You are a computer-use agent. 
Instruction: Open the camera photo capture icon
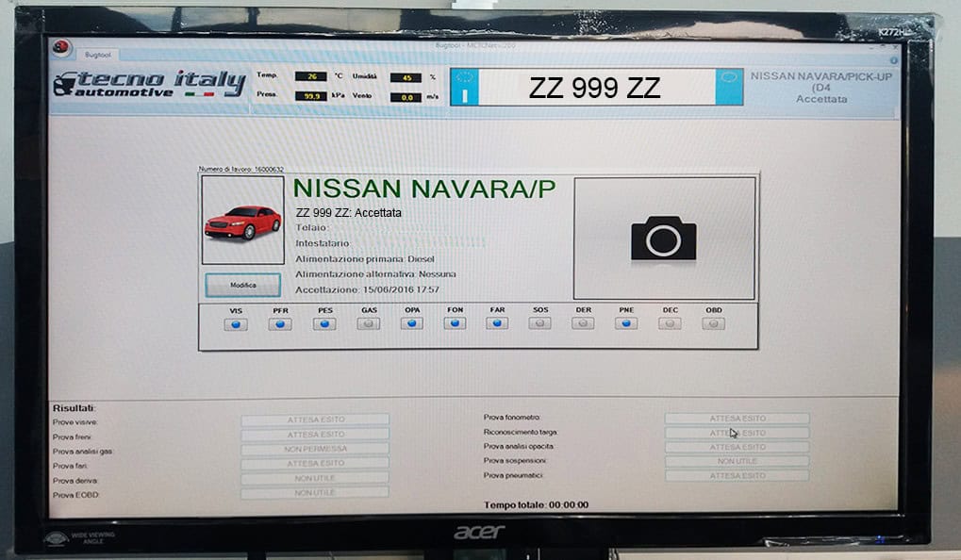click(x=664, y=238)
